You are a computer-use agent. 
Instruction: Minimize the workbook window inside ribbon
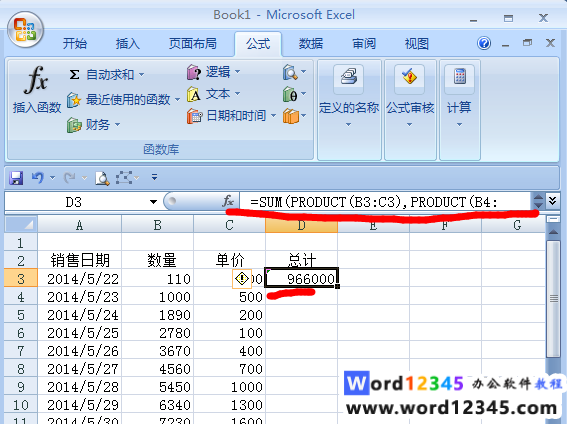pyautogui.click(x=506, y=45)
